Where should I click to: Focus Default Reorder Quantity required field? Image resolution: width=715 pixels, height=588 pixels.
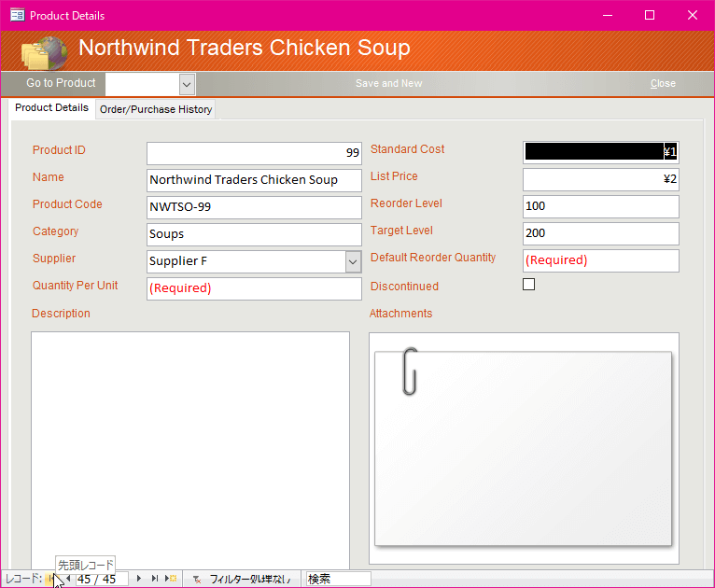click(600, 260)
